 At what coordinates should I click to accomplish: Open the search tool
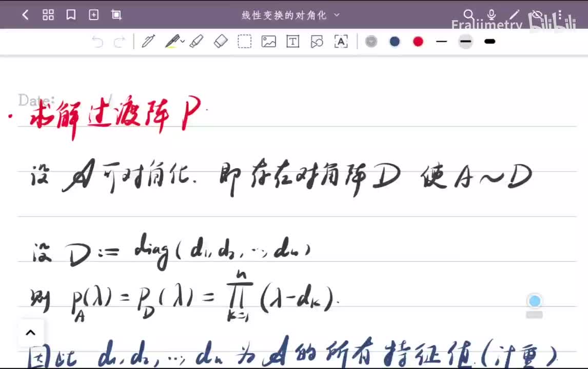468,15
